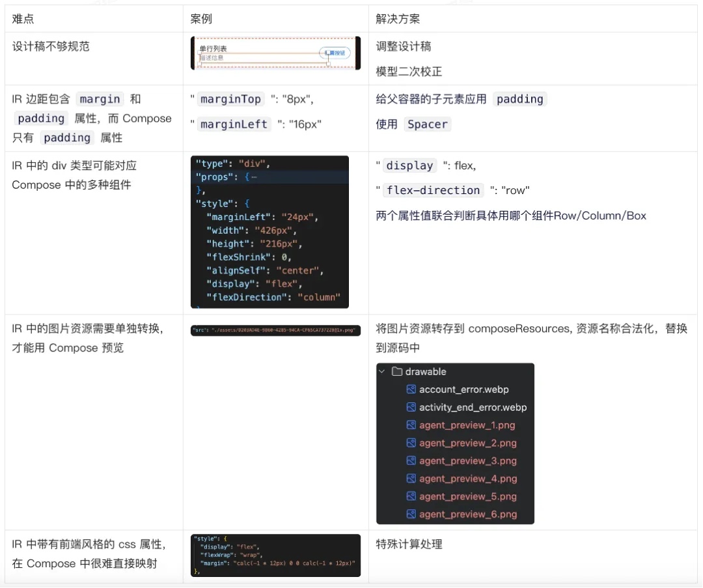The width and height of the screenshot is (703, 588).
Task: Click the 难点 column header cell
Action: coord(23,19)
